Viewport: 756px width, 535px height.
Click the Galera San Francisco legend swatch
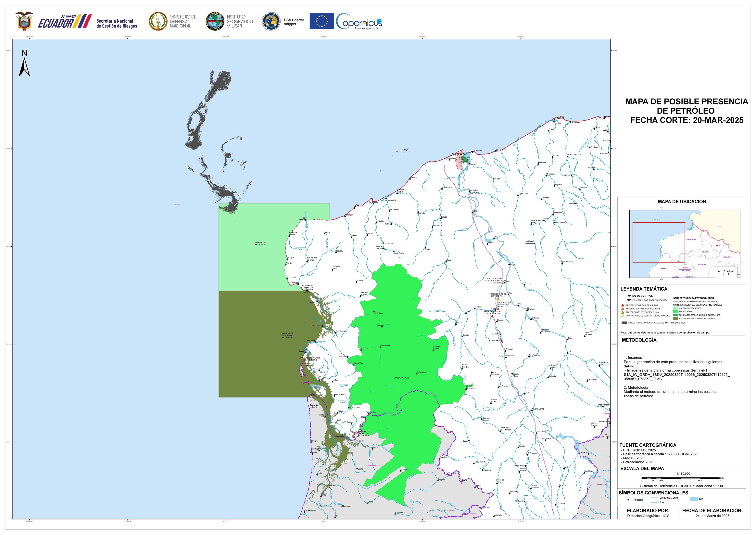point(676,308)
